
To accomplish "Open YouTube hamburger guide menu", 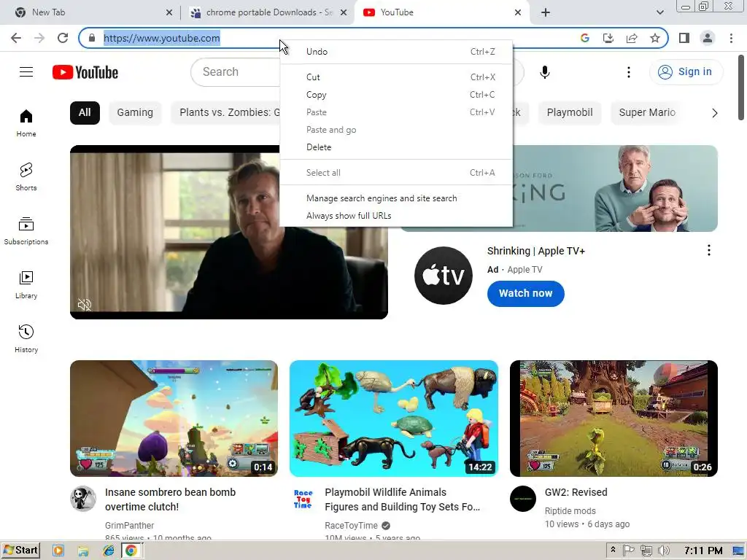I will (x=26, y=72).
